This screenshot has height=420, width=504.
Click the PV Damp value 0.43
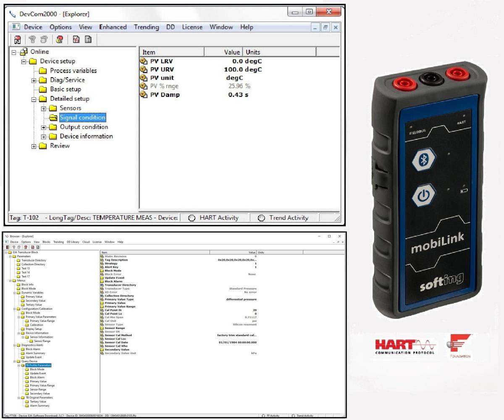pos(236,95)
